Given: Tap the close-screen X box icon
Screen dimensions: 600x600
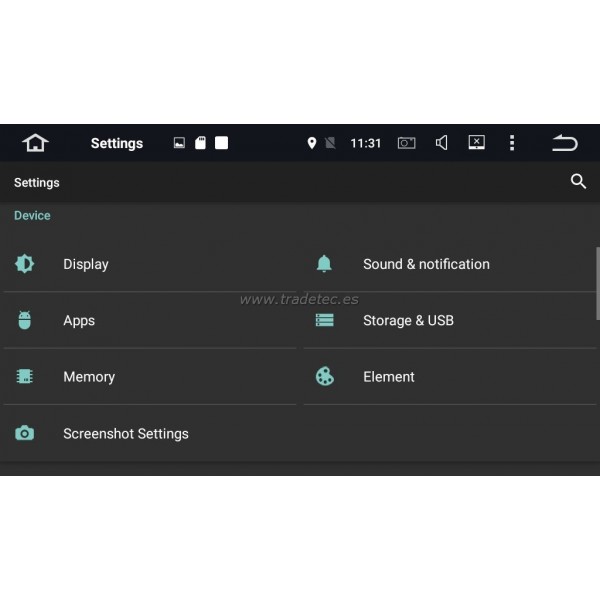Looking at the screenshot, I should click(477, 143).
